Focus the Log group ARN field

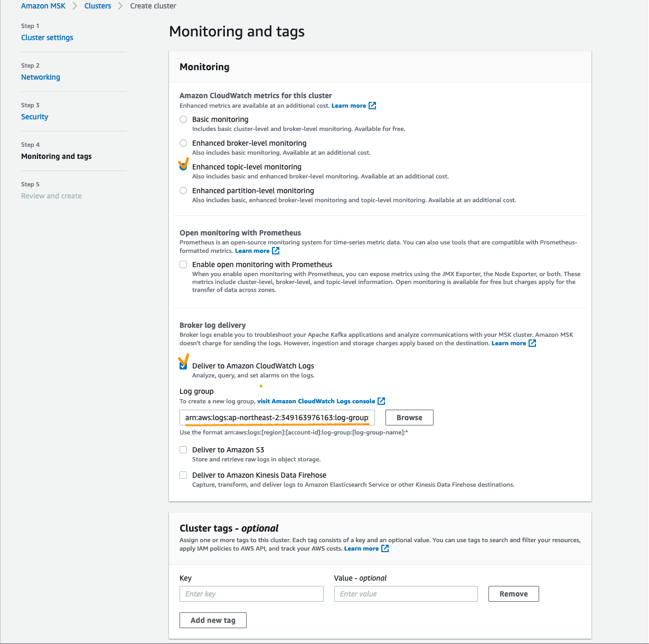(277, 418)
